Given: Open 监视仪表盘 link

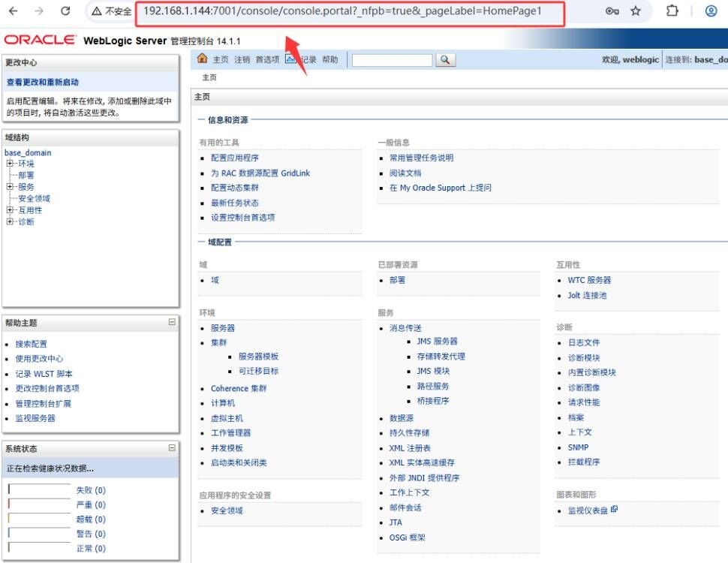Looking at the screenshot, I should (588, 510).
